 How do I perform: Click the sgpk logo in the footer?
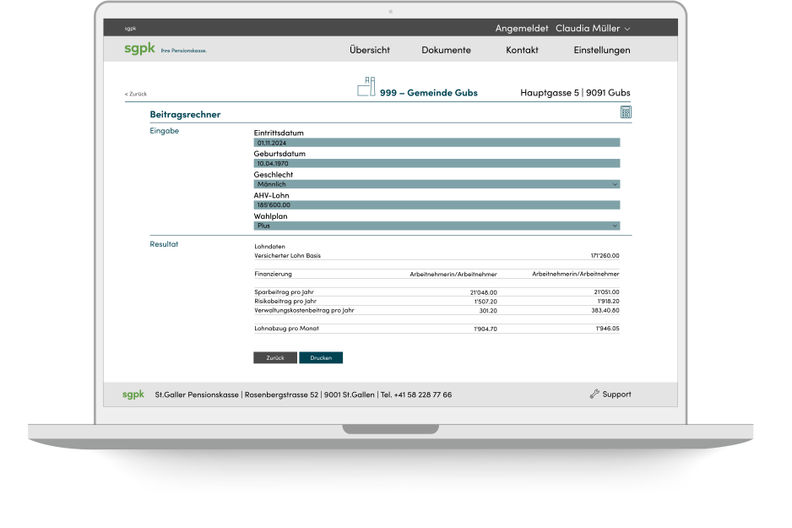pos(133,394)
